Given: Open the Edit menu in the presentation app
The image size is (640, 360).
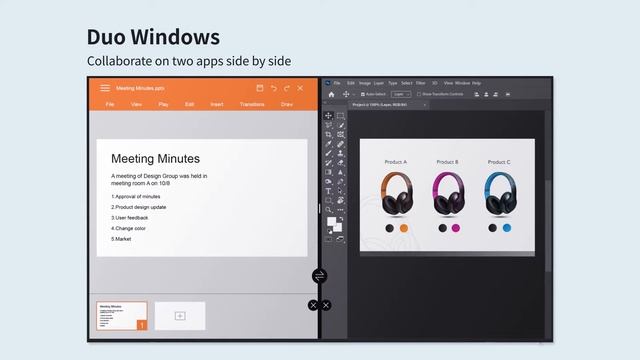Looking at the screenshot, I should click(189, 104).
